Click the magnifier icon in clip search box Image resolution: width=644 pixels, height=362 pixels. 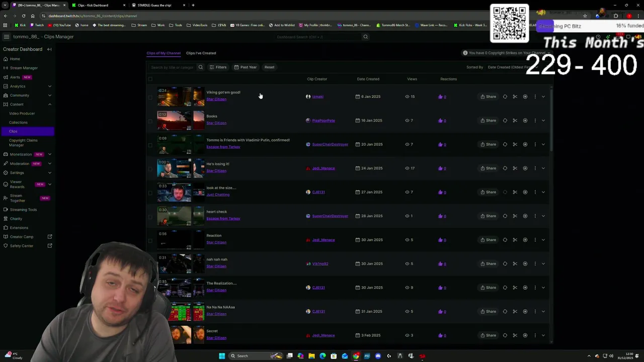pos(200,67)
